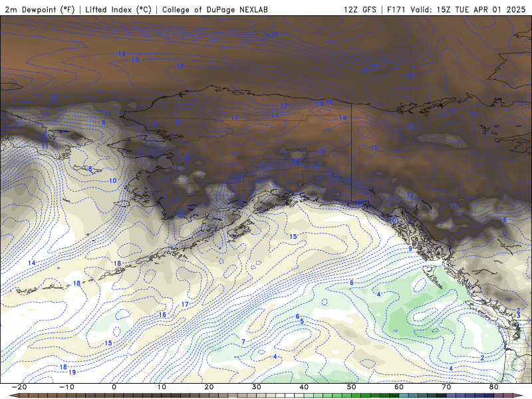Click the 70 value on the color scale
The height and width of the screenshot is (399, 532).
tap(446, 387)
